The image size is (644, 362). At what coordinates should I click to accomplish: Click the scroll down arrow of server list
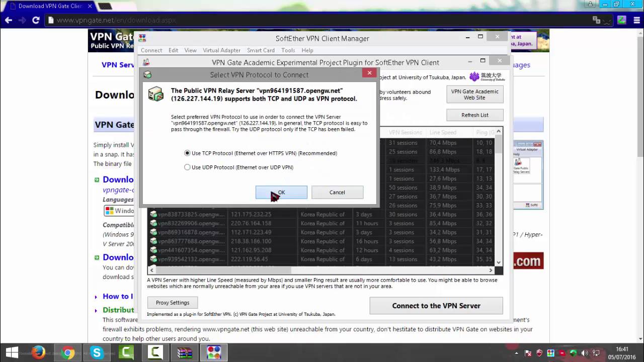coord(499,262)
